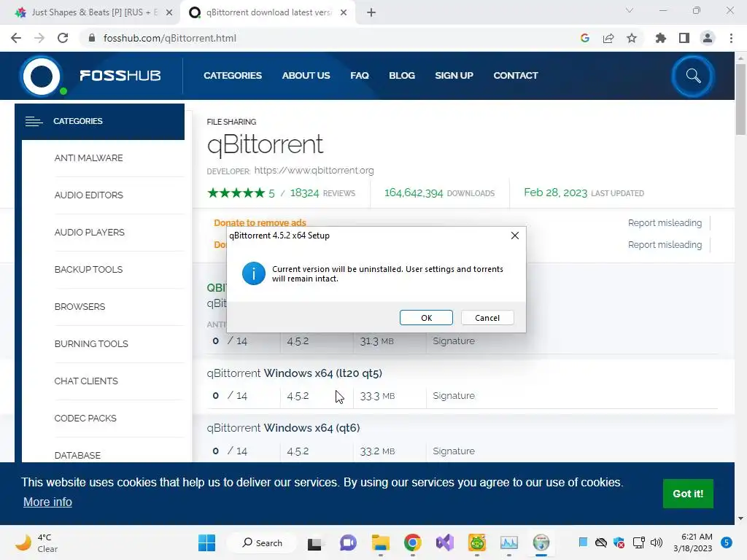
Task: Open SIGN UP in navigation
Action: [x=454, y=76]
